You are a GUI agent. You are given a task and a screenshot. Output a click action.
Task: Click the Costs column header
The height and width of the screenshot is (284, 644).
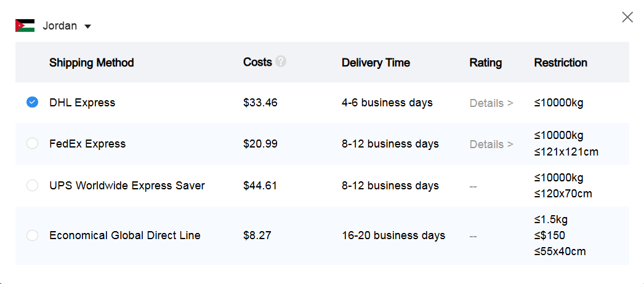[x=257, y=62]
